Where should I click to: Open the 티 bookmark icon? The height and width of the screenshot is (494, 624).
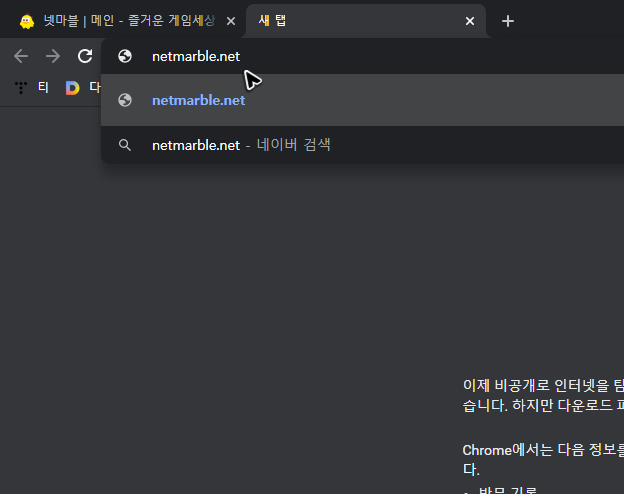point(21,87)
